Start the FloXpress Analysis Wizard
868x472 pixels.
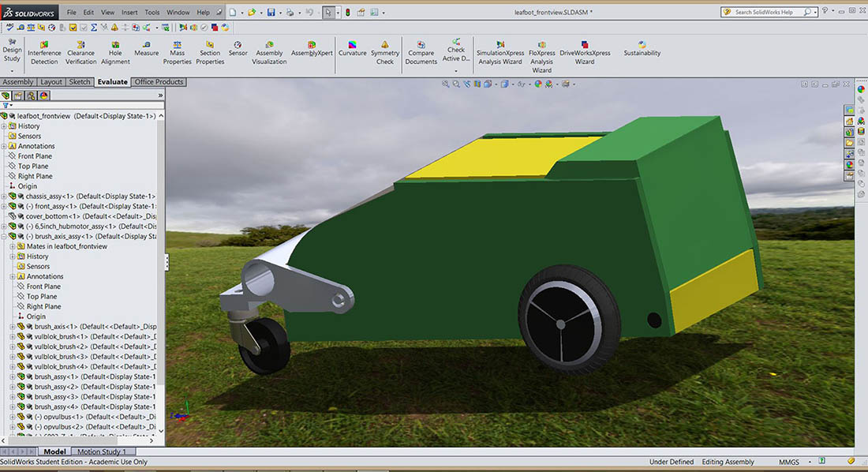tap(541, 57)
